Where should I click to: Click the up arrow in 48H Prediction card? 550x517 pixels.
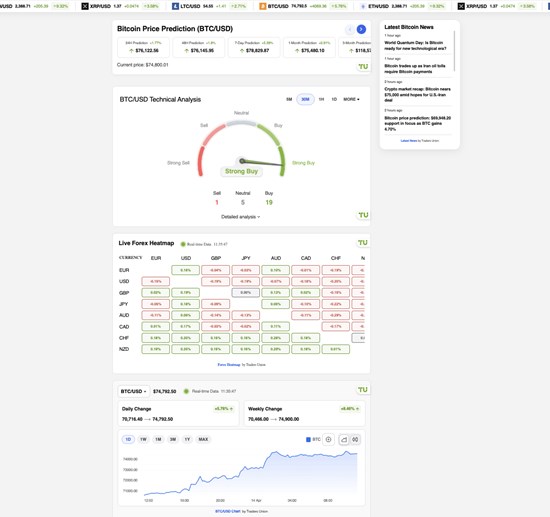(187, 51)
